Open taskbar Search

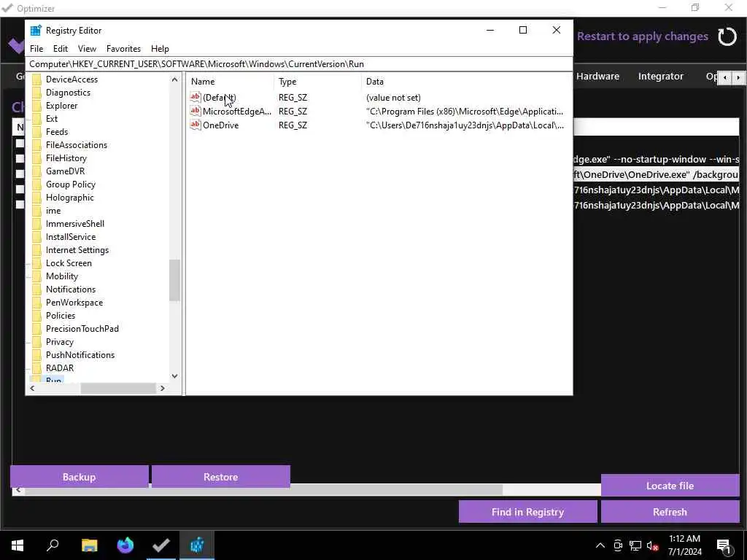point(53,545)
